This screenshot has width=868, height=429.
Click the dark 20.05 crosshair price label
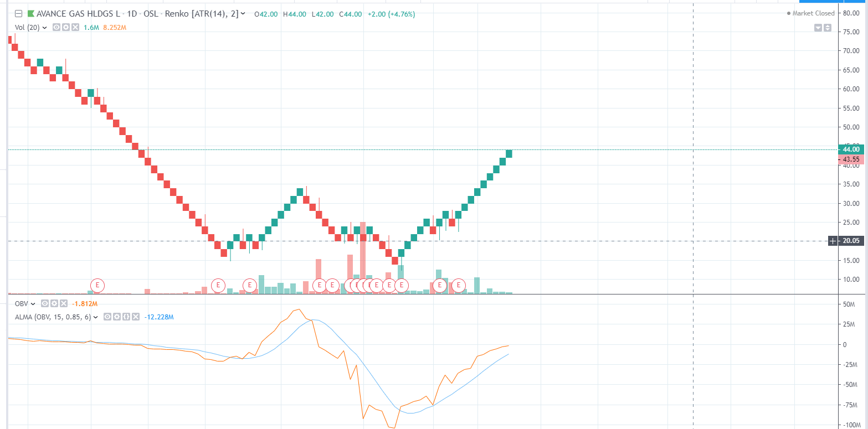point(850,241)
